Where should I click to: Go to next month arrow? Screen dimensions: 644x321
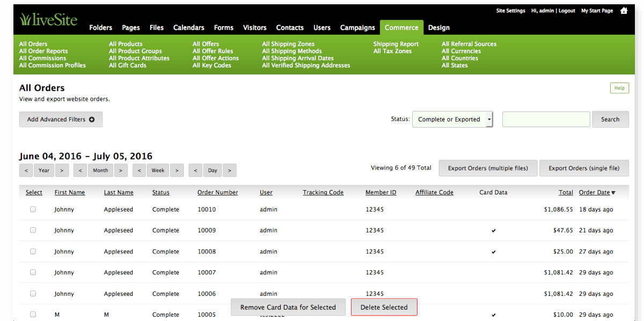coord(121,170)
